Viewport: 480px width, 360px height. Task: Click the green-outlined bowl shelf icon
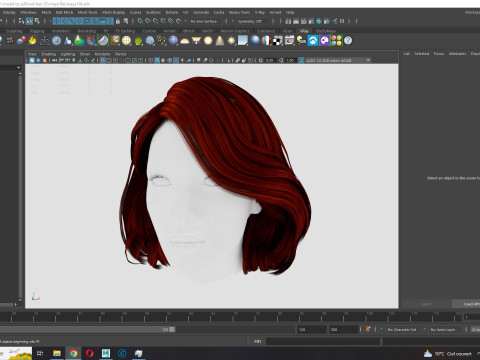coord(103,41)
